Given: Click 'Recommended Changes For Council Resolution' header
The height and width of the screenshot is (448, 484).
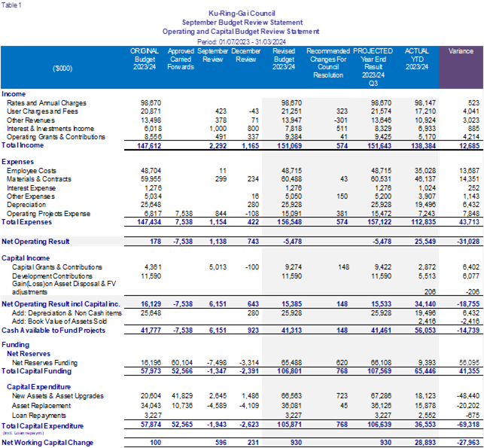Looking at the screenshot, I should (x=328, y=63).
